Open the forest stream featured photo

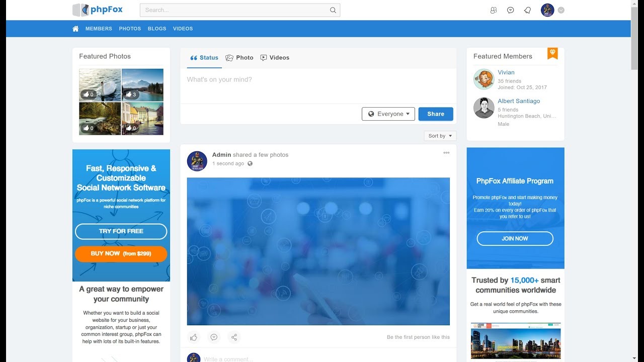coord(100,119)
